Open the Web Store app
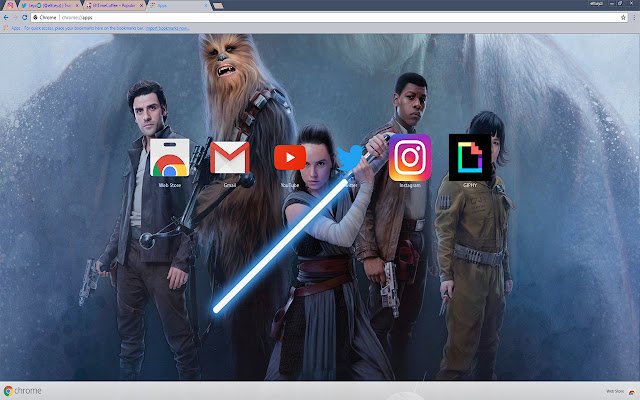Screen dimensions: 640x400 tap(169, 158)
